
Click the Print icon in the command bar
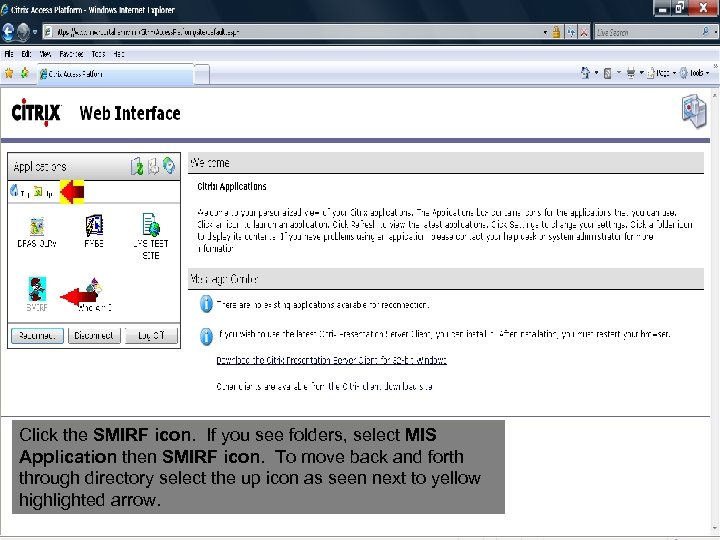click(630, 73)
